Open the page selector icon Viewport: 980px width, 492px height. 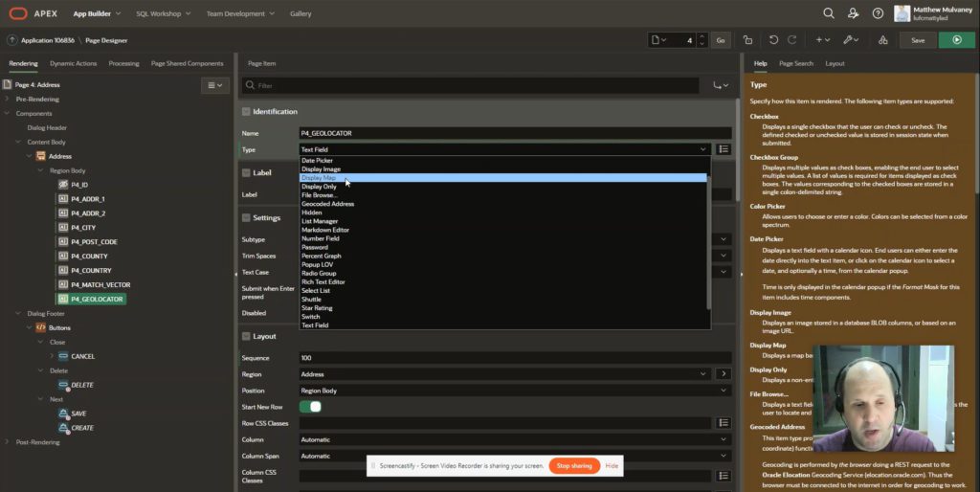coord(658,40)
